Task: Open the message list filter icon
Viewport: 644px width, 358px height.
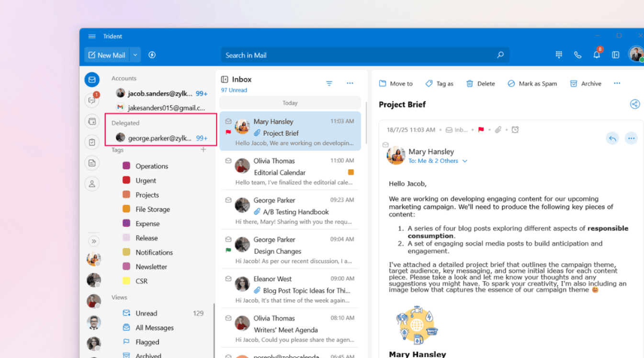Action: click(x=329, y=83)
